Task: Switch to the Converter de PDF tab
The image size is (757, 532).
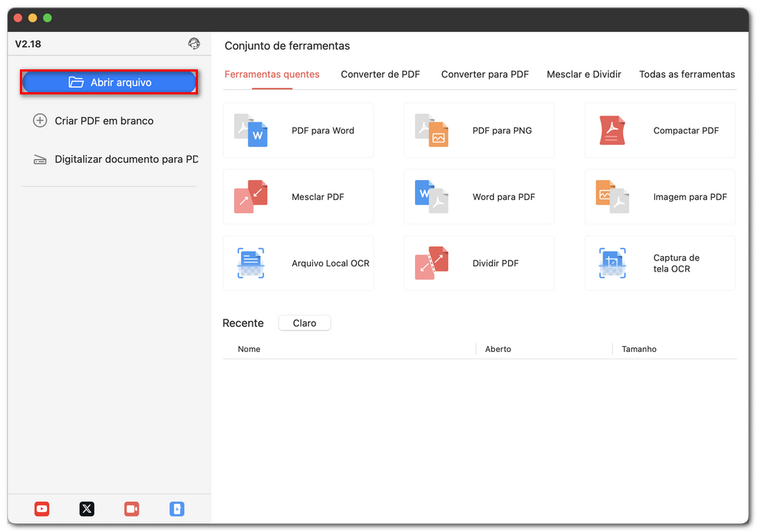Action: click(x=380, y=75)
